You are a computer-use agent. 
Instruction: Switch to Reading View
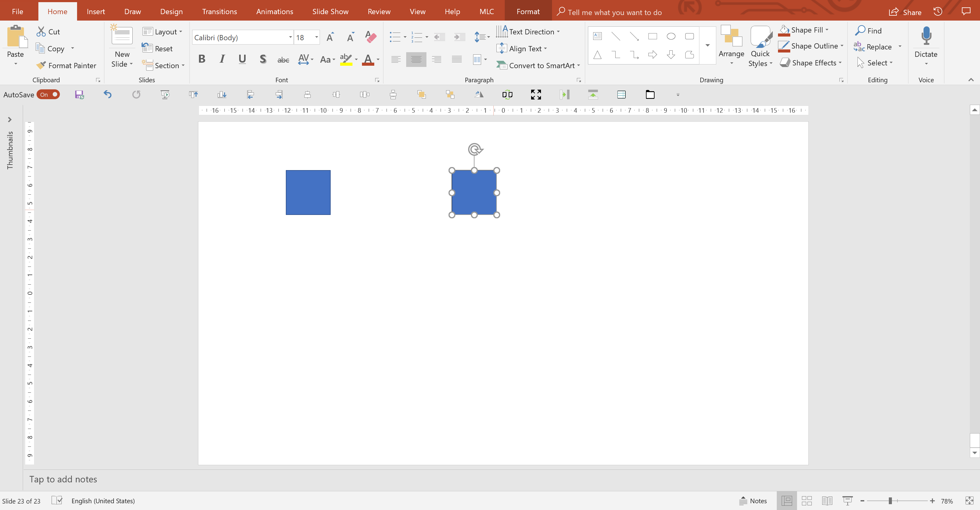(827, 500)
